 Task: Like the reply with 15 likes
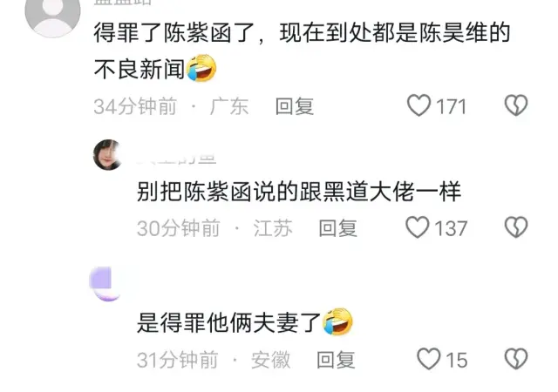coord(428,359)
